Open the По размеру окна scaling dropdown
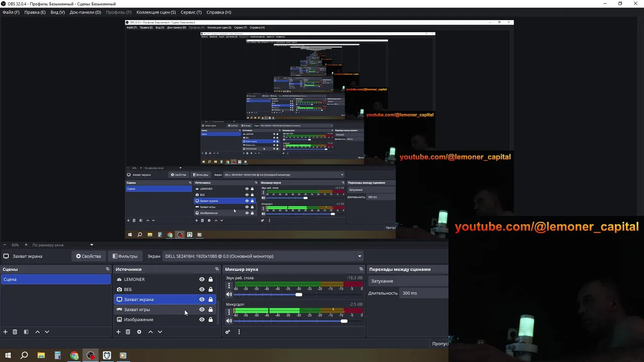Screen dimensions: 644x362 [x=64, y=245]
